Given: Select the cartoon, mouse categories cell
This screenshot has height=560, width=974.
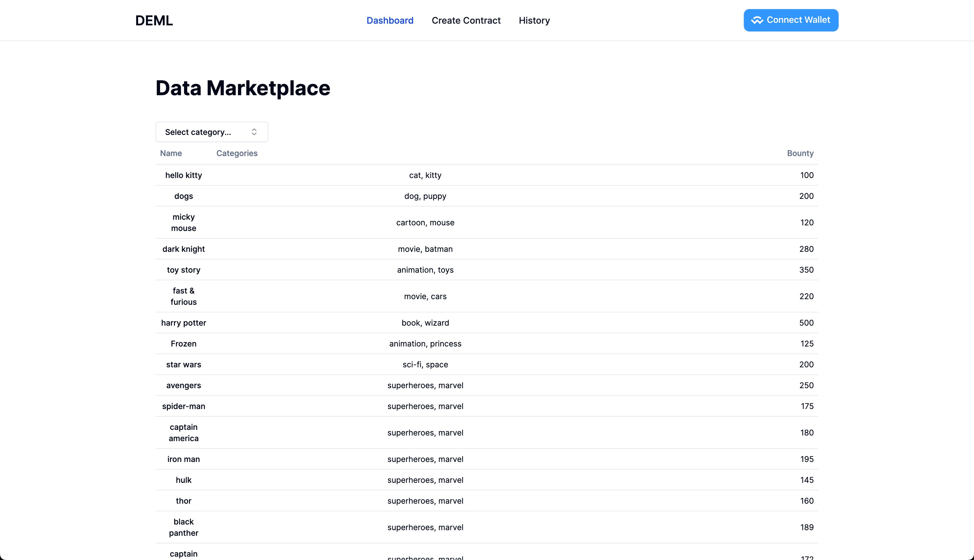Looking at the screenshot, I should [x=425, y=222].
